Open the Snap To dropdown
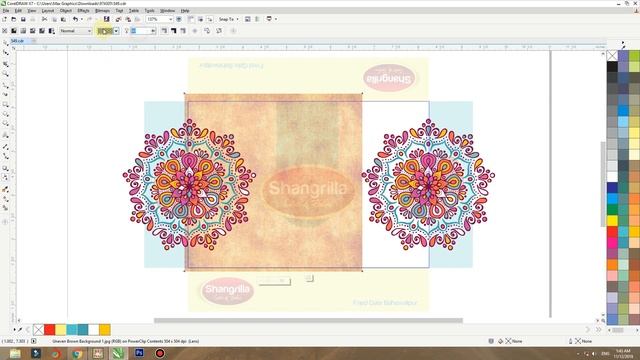This screenshot has width=640, height=360. pos(229,19)
